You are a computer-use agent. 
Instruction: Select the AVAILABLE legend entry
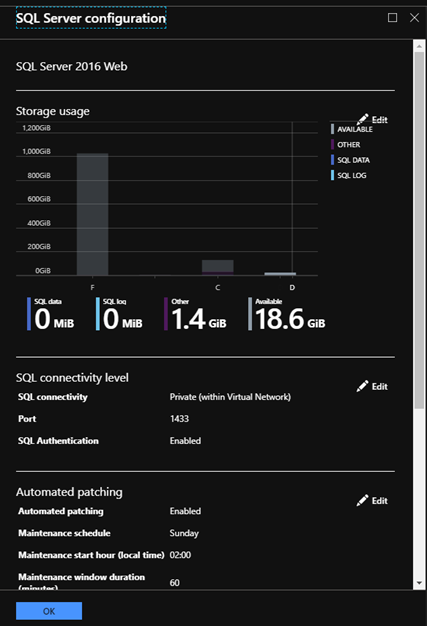tap(352, 129)
